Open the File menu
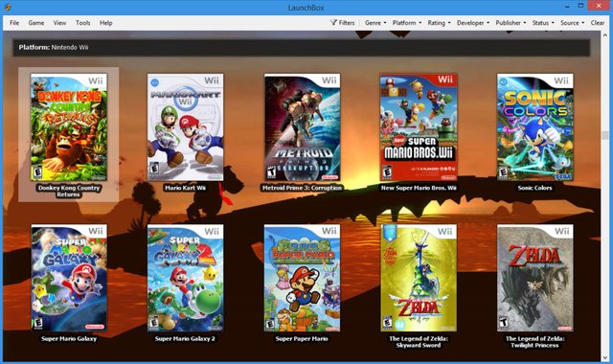 coord(14,23)
